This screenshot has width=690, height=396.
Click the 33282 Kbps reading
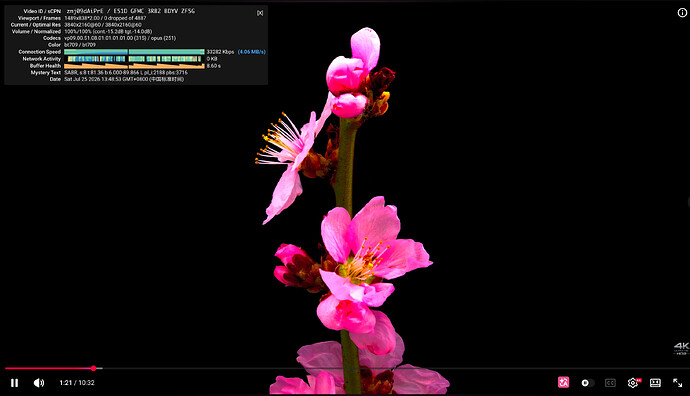(x=220, y=52)
